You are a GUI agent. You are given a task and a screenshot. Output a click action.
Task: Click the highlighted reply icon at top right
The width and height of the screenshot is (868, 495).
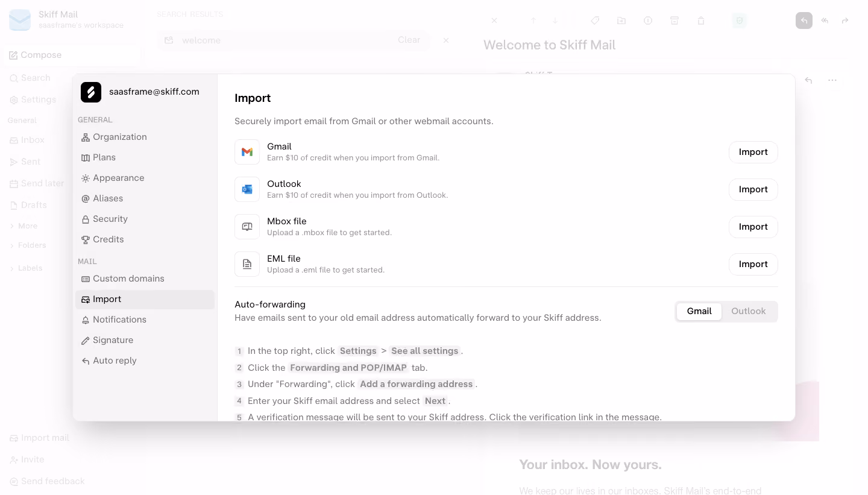[x=804, y=20]
